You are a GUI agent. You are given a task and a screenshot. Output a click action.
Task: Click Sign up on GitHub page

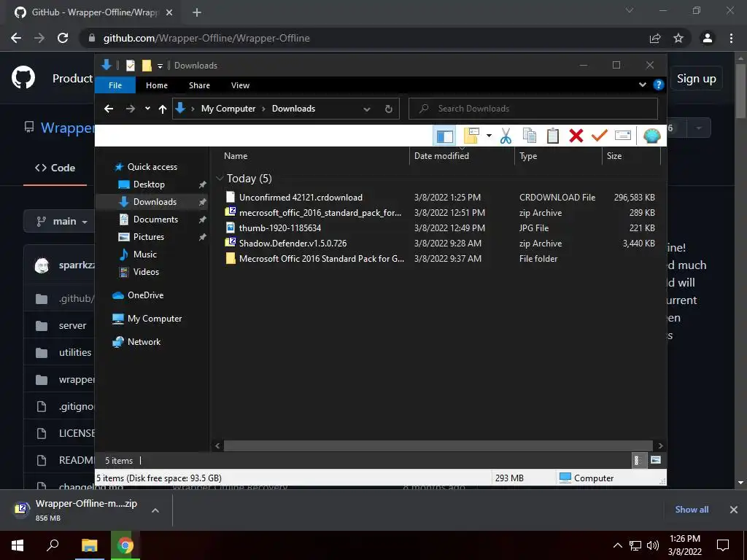click(x=696, y=79)
